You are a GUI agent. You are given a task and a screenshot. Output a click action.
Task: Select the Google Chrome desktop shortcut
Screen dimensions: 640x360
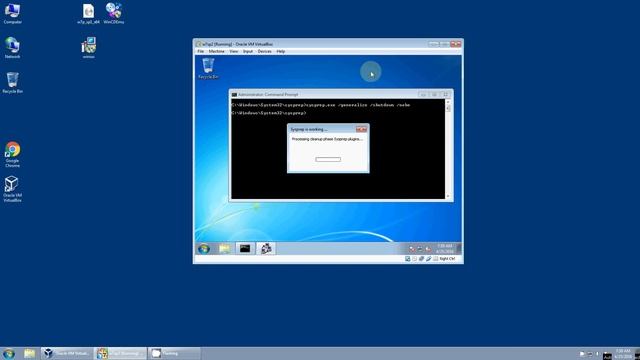tap(12, 155)
